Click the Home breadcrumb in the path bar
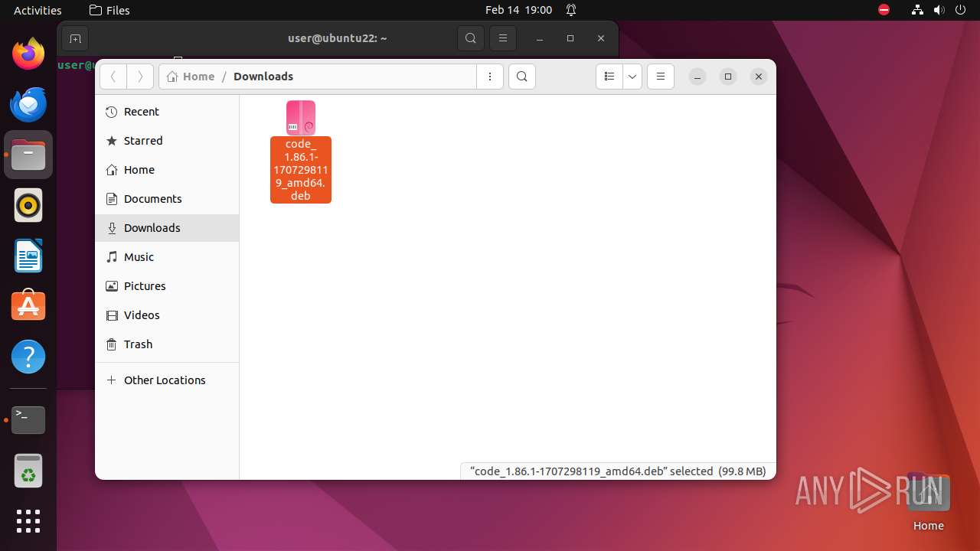The image size is (980, 551). click(x=191, y=77)
